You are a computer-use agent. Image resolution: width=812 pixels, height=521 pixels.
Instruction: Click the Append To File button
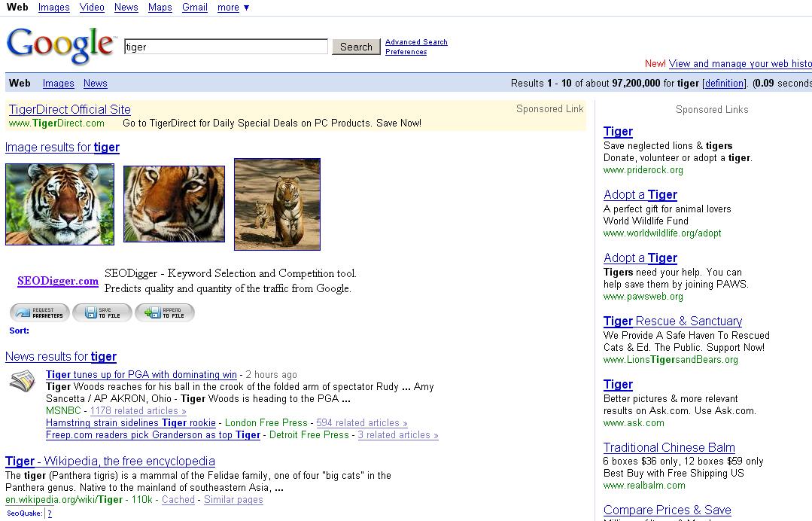[166, 312]
